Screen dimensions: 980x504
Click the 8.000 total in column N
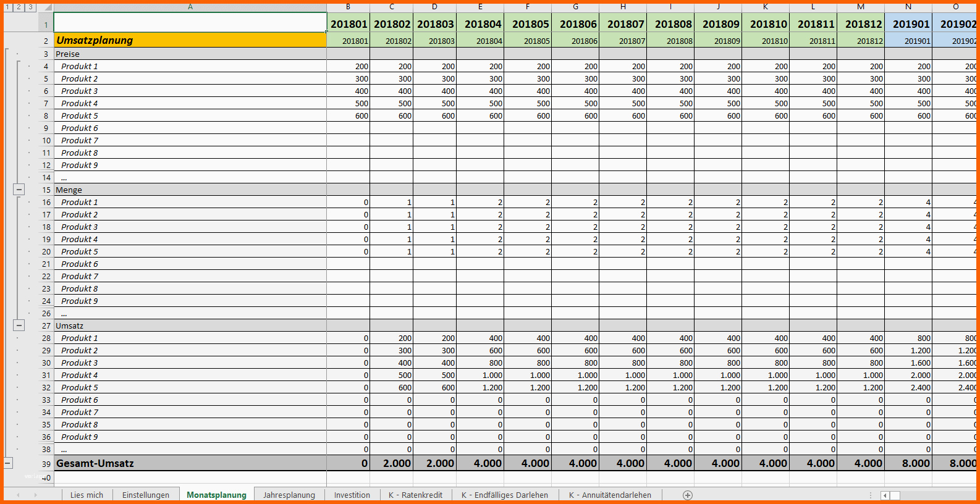point(908,463)
